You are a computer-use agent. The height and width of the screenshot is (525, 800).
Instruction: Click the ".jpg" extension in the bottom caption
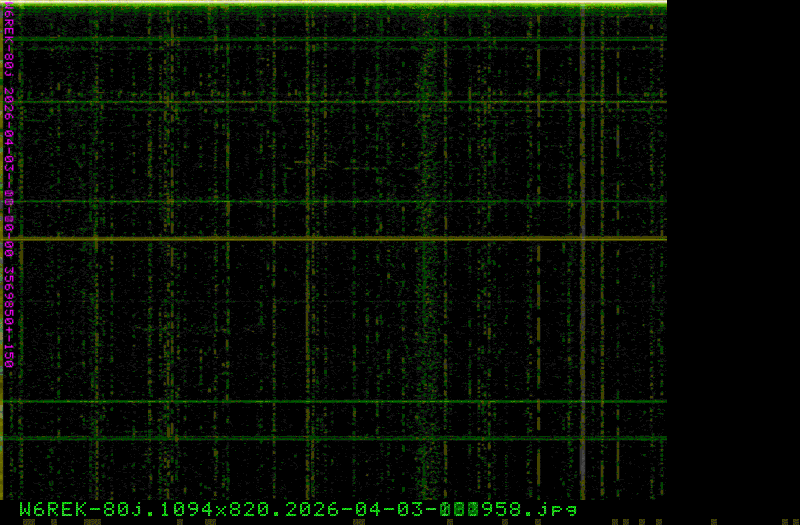tap(558, 508)
